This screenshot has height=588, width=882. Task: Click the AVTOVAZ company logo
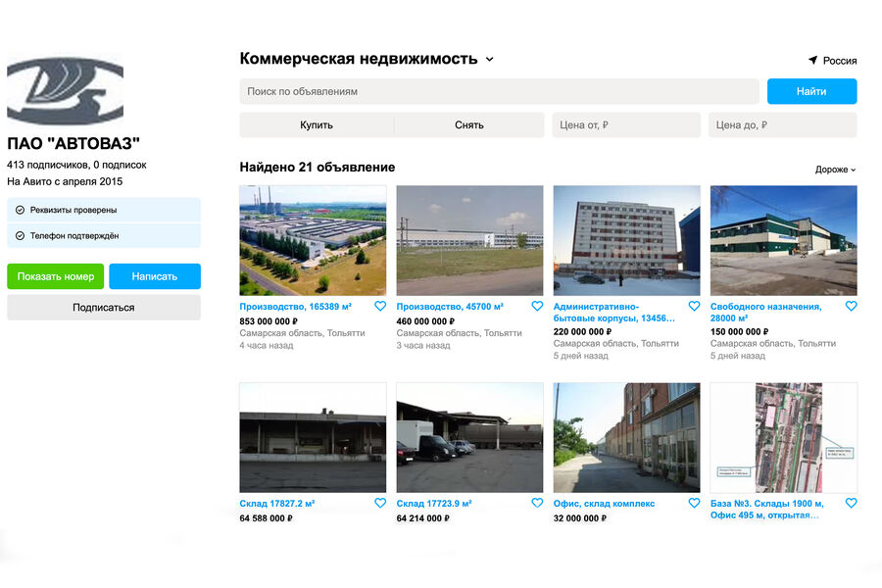coord(65,91)
